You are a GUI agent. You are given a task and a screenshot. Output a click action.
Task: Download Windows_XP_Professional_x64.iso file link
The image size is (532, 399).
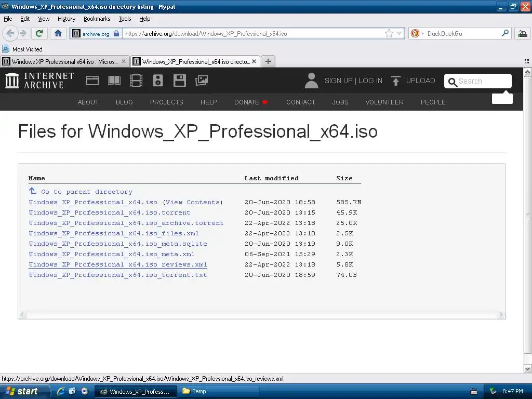(x=93, y=202)
